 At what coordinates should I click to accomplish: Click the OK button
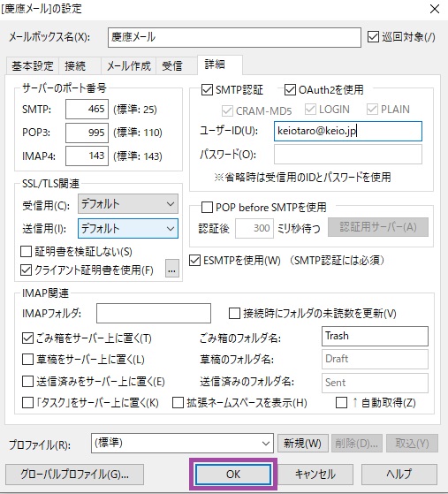point(233,475)
